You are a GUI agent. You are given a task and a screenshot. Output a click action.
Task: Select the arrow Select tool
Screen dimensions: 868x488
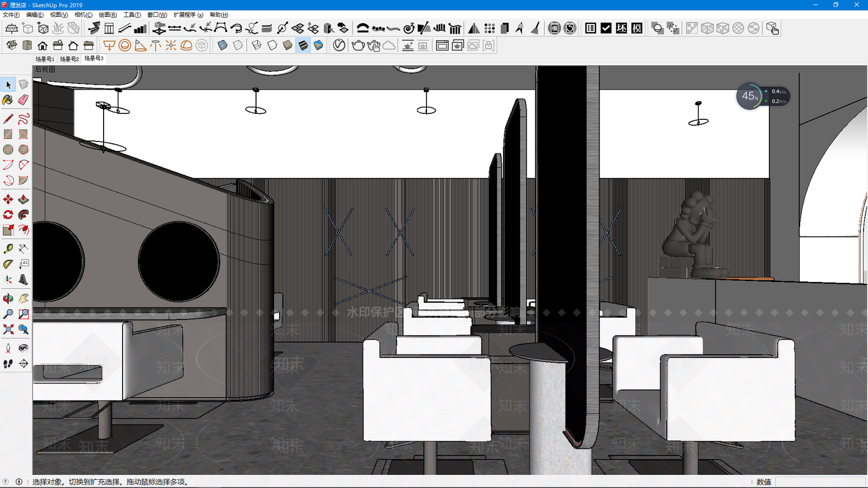(x=8, y=85)
